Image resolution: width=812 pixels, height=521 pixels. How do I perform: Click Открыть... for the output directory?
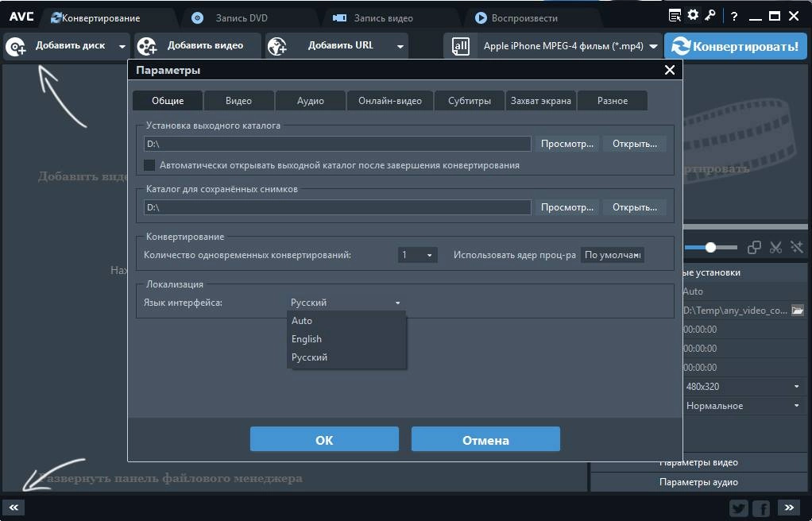634,144
